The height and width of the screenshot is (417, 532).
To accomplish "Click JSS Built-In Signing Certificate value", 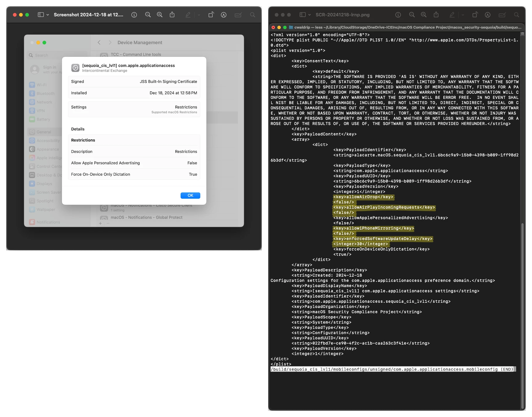I will [168, 82].
